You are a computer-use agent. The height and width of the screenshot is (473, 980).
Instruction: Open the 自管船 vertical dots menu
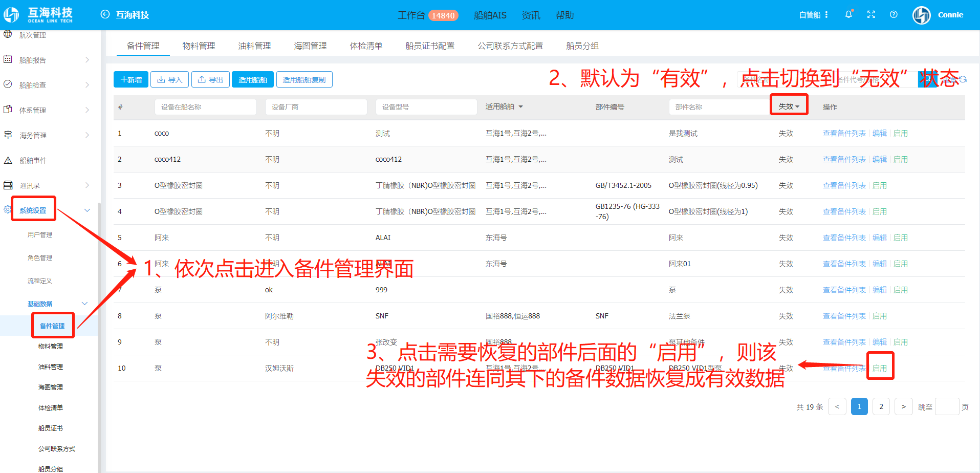826,15
